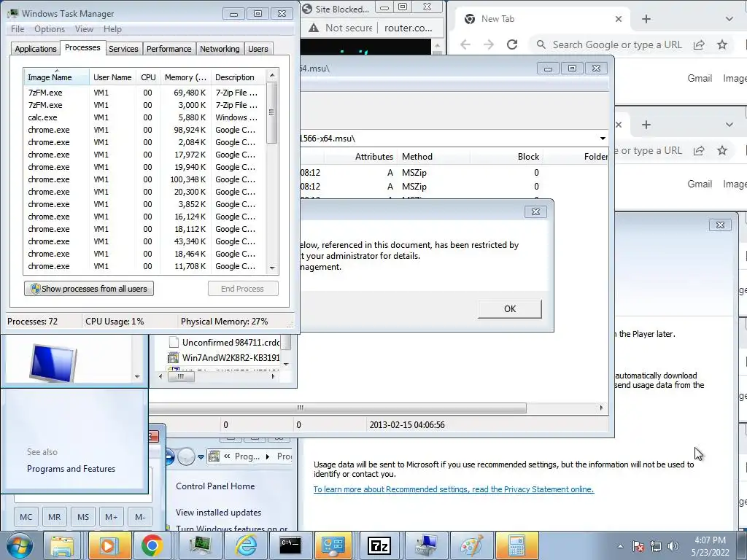Sort processes by Memory column

point(185,77)
